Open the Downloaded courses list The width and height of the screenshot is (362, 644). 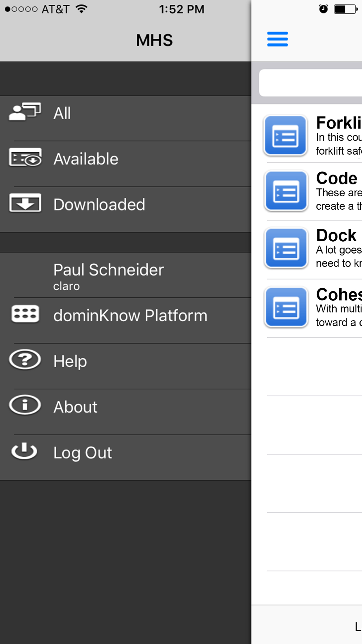(x=99, y=205)
